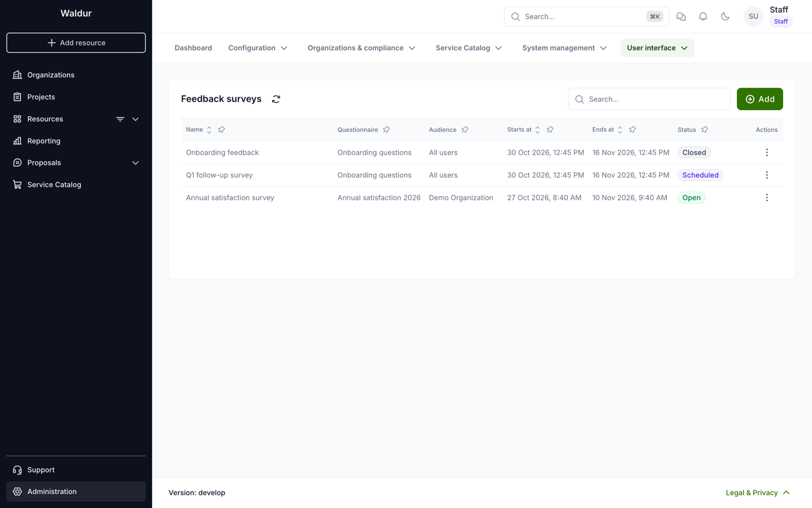Sort by the Name column arrows

209,130
